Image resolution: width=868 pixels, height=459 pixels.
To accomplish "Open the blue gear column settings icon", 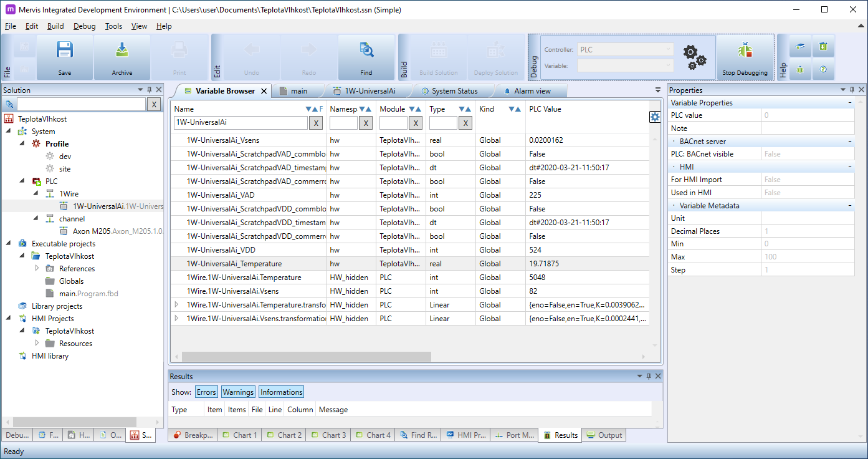I will click(654, 117).
